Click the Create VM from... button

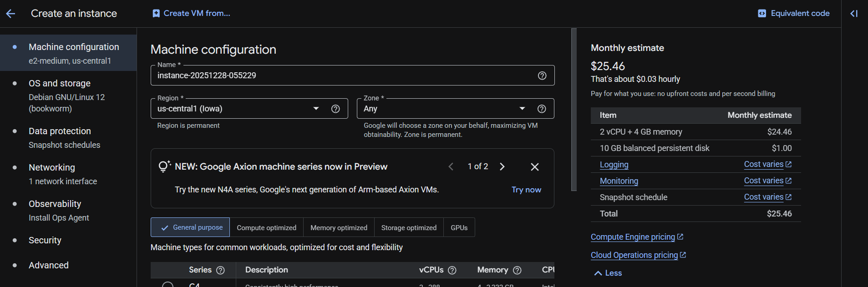(x=192, y=13)
